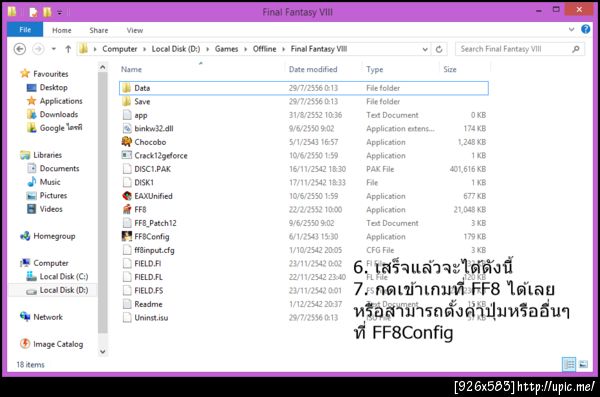Click the Image Catalog icon
Image resolution: width=600 pixels, height=397 pixels.
coord(25,343)
